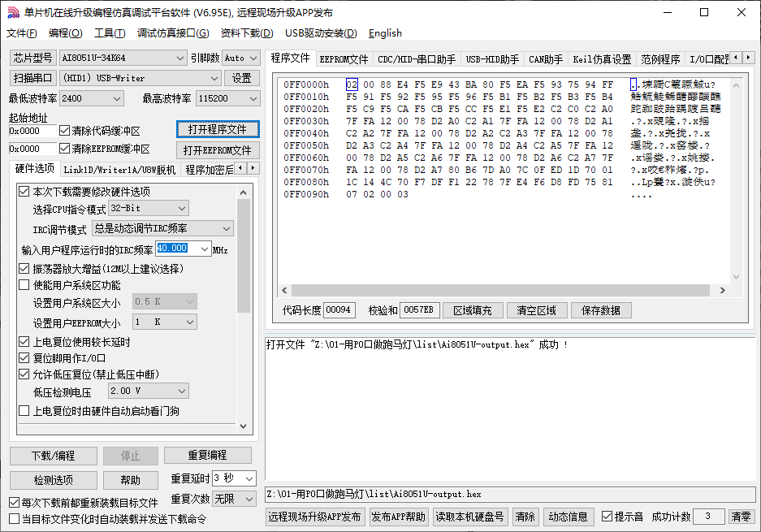The width and height of the screenshot is (761, 532).
Task: Open 编程(O) menu
Action: (66, 33)
